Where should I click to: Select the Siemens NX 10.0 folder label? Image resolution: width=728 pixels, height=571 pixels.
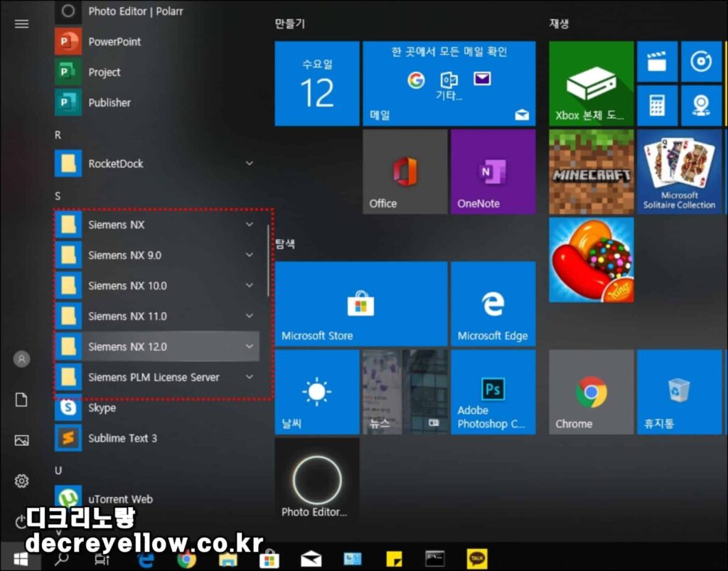tap(127, 286)
